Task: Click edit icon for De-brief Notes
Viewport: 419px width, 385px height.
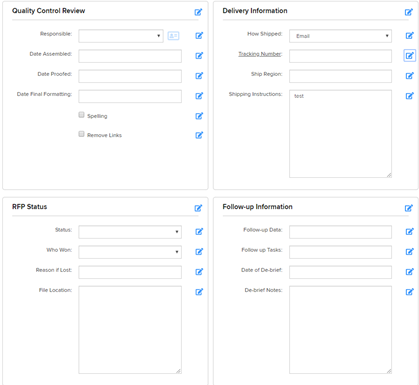Action: (x=410, y=292)
